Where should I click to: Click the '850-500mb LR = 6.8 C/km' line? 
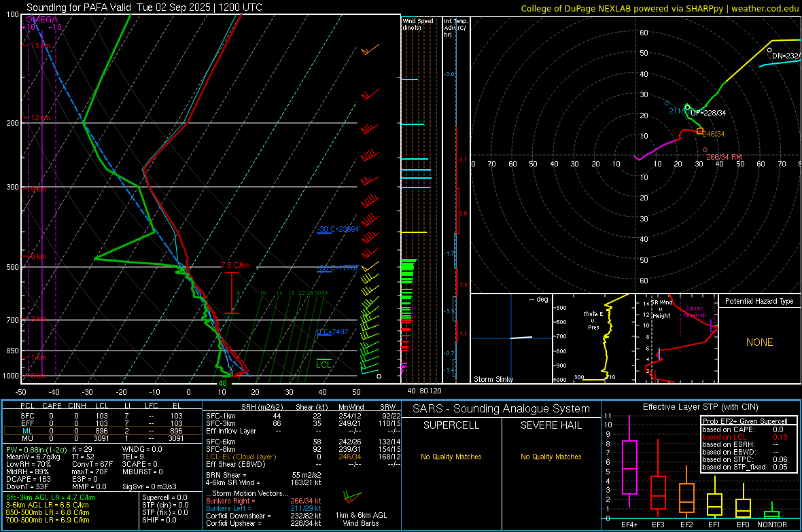pyautogui.click(x=48, y=512)
